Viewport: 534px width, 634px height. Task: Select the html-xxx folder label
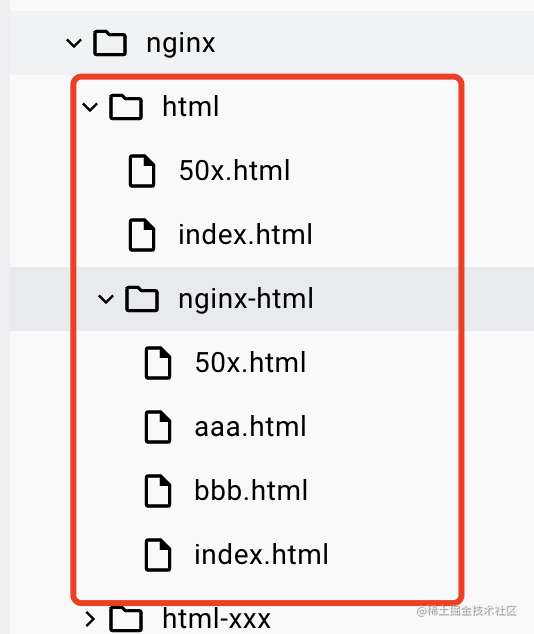coord(216,619)
